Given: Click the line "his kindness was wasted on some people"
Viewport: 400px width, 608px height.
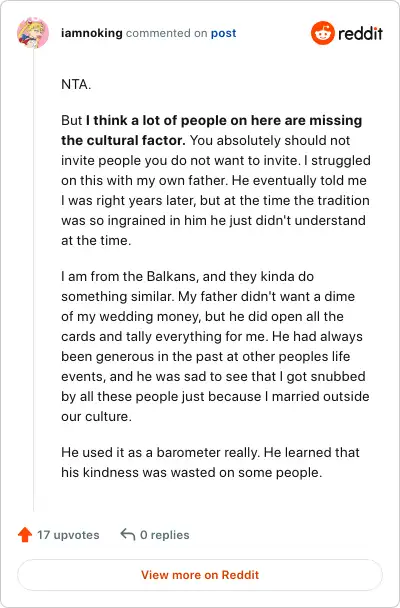Looking at the screenshot, I should coord(191,473).
